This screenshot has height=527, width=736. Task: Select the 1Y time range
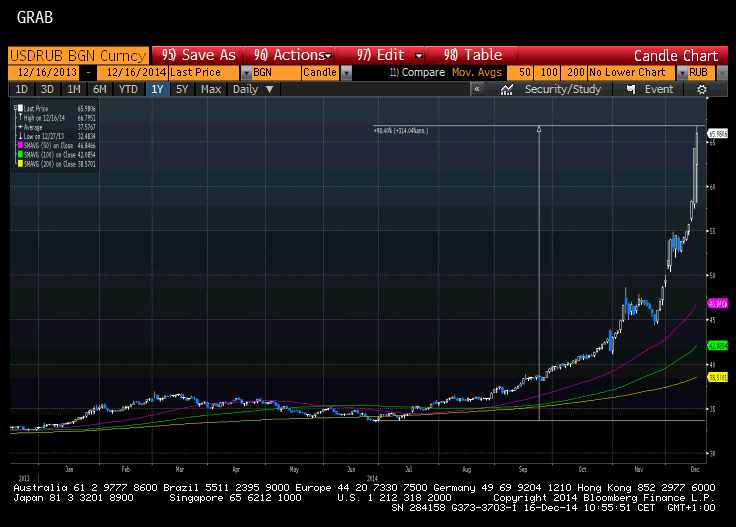pos(157,89)
